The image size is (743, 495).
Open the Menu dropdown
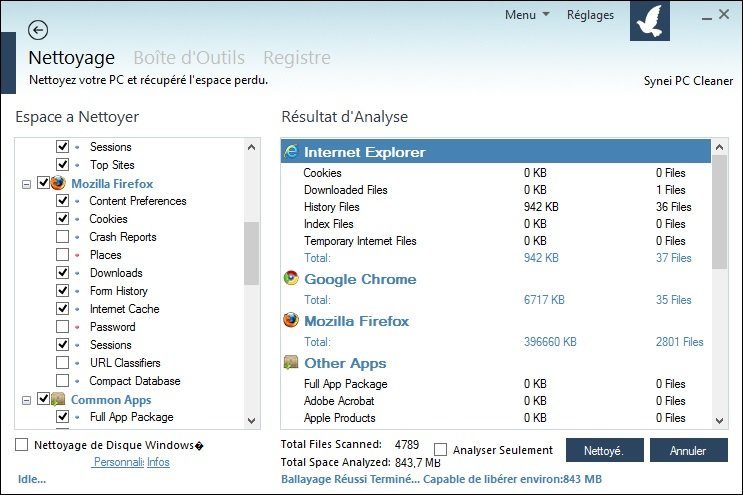pyautogui.click(x=527, y=15)
